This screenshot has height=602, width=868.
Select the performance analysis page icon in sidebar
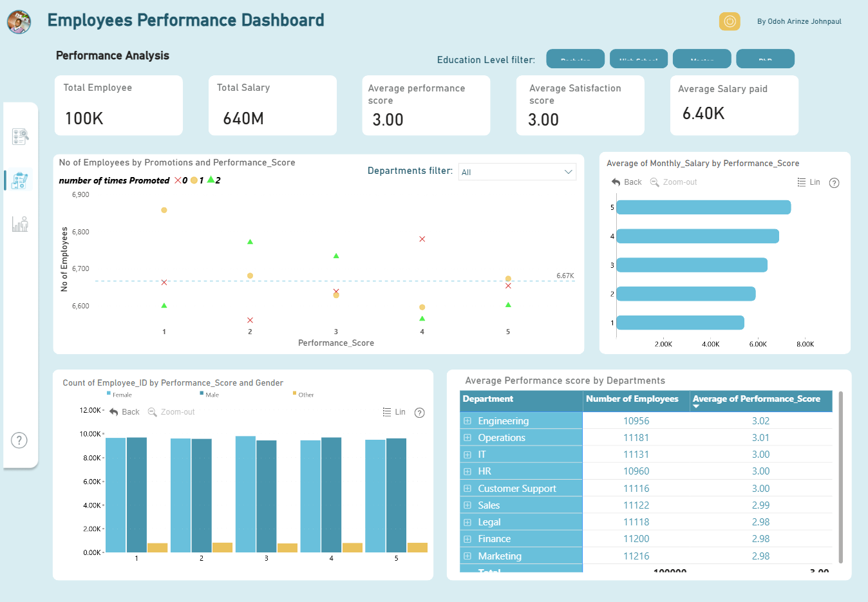pos(19,180)
